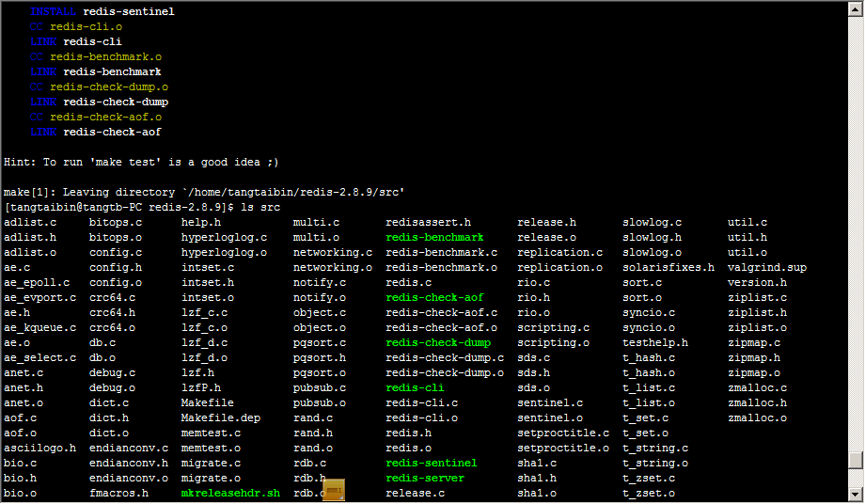
Task: Click the zipmap.c file name
Action: tap(753, 342)
